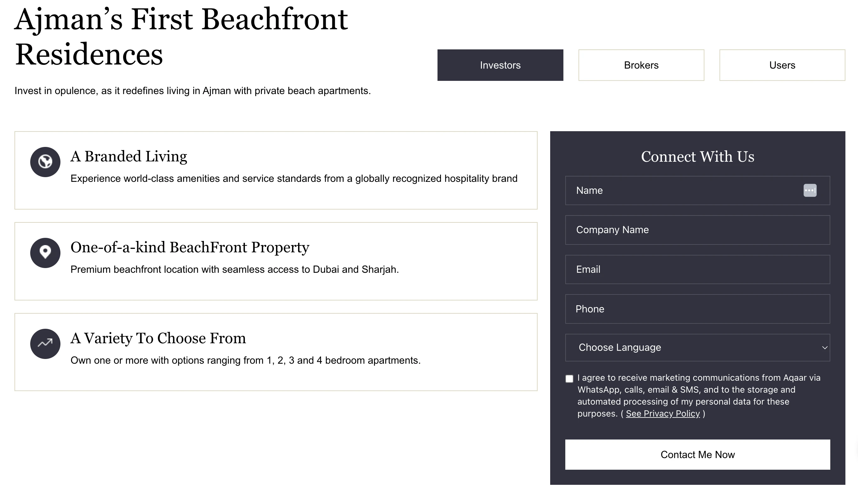Switch to the Users tab

tap(782, 65)
